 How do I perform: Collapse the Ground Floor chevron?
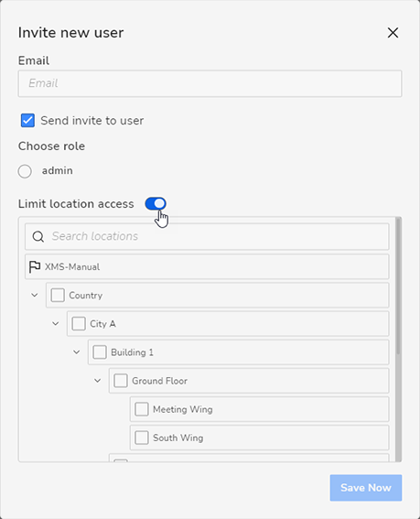pos(97,381)
